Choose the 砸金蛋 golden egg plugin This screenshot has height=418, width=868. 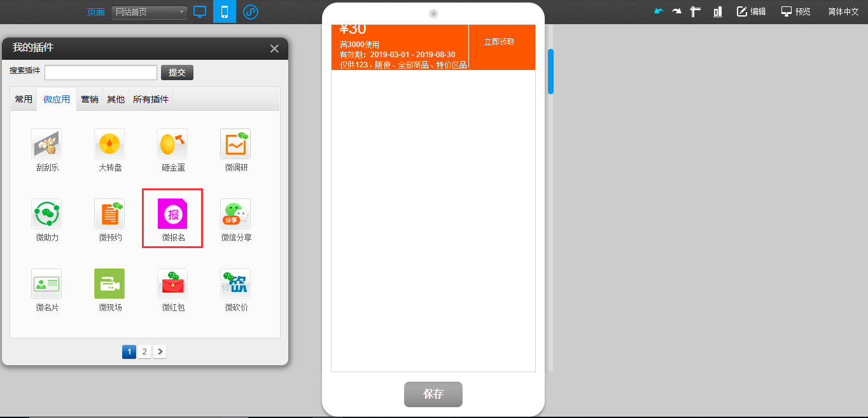coord(172,144)
